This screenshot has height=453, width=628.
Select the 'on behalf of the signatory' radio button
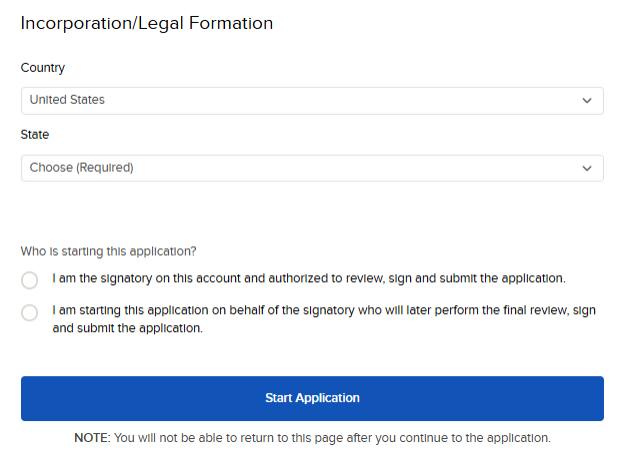30,313
